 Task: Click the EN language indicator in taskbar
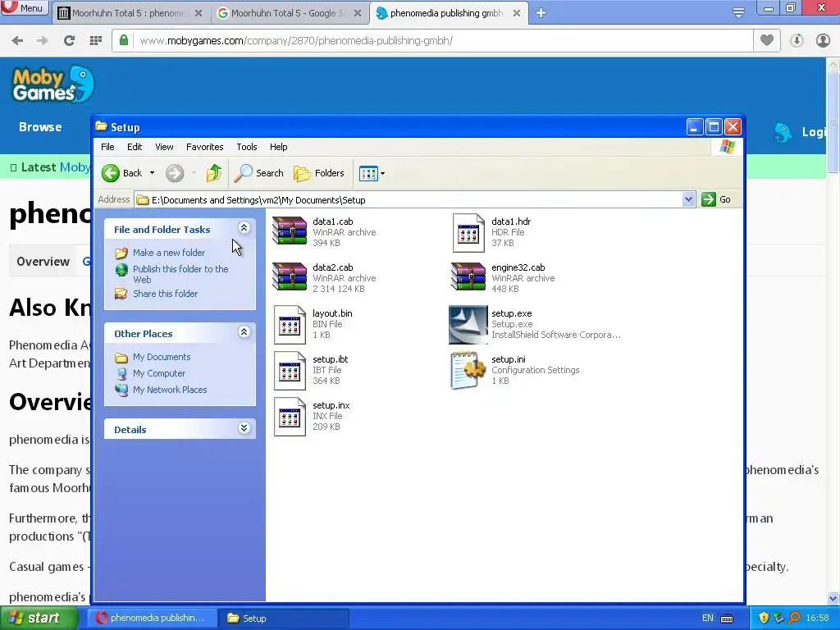[708, 619]
